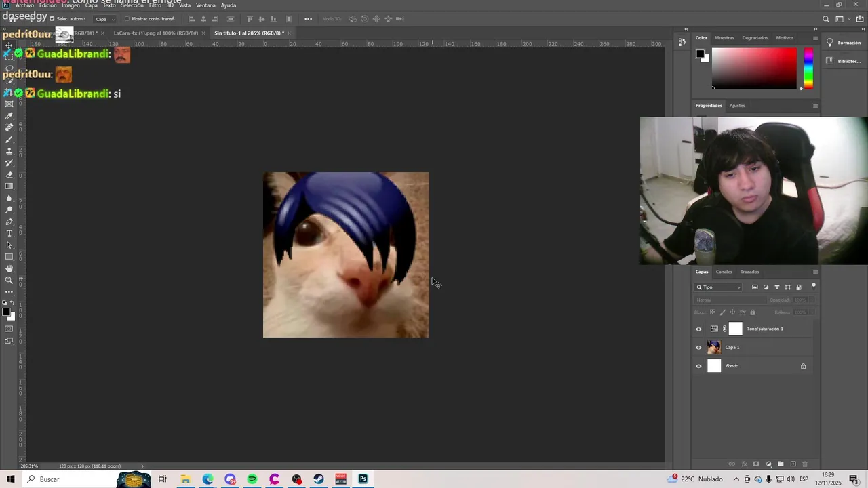868x488 pixels.
Task: Select the Dodge tool
Action: tap(9, 209)
